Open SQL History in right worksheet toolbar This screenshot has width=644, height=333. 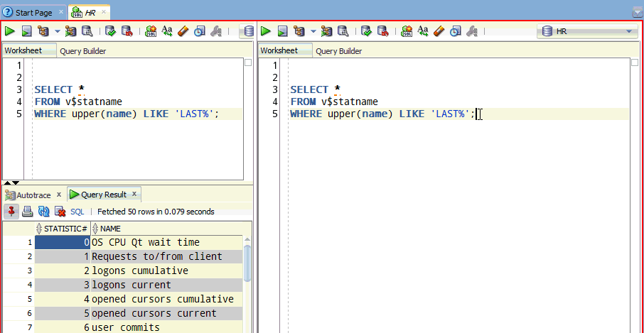coord(456,31)
